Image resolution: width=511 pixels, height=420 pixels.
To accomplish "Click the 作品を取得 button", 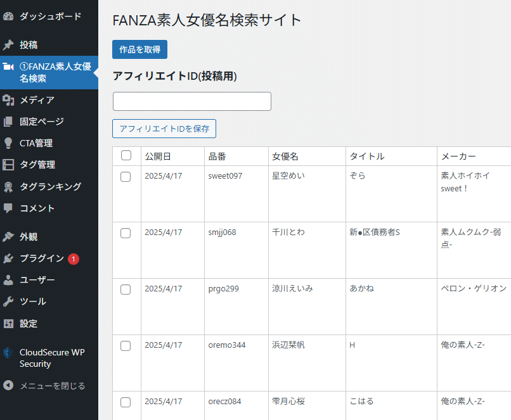I will (139, 49).
